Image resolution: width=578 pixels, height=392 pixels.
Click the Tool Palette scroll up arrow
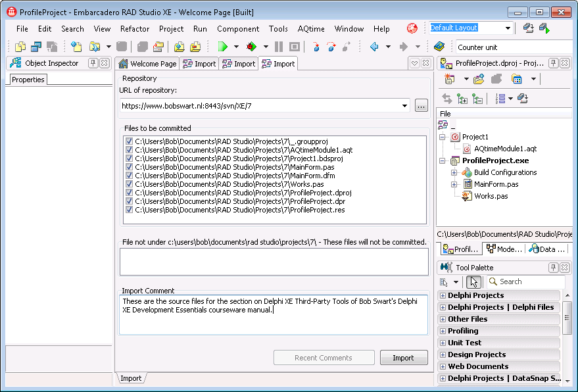(567, 295)
